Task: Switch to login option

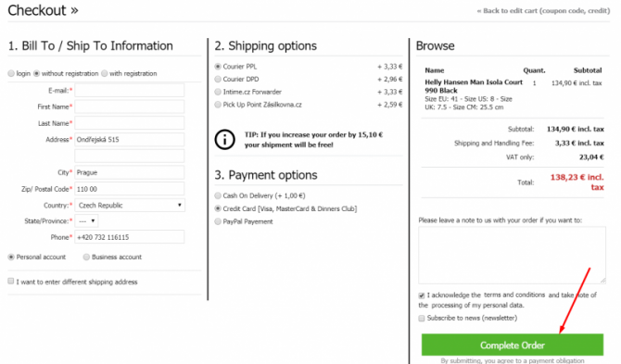Action: pyautogui.click(x=11, y=73)
